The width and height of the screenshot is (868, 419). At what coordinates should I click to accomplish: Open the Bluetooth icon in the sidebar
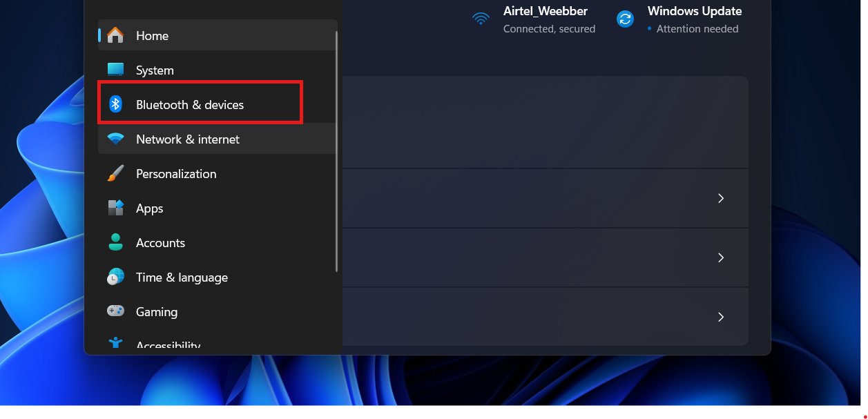click(115, 104)
